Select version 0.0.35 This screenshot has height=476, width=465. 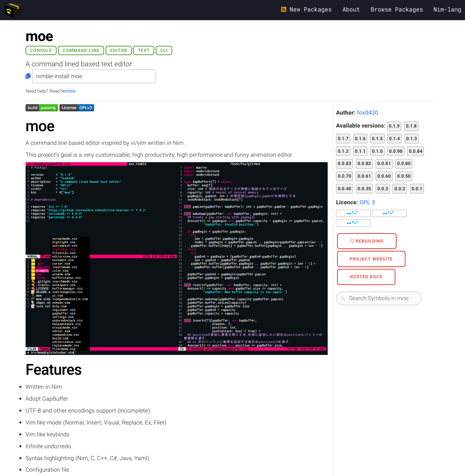(364, 189)
